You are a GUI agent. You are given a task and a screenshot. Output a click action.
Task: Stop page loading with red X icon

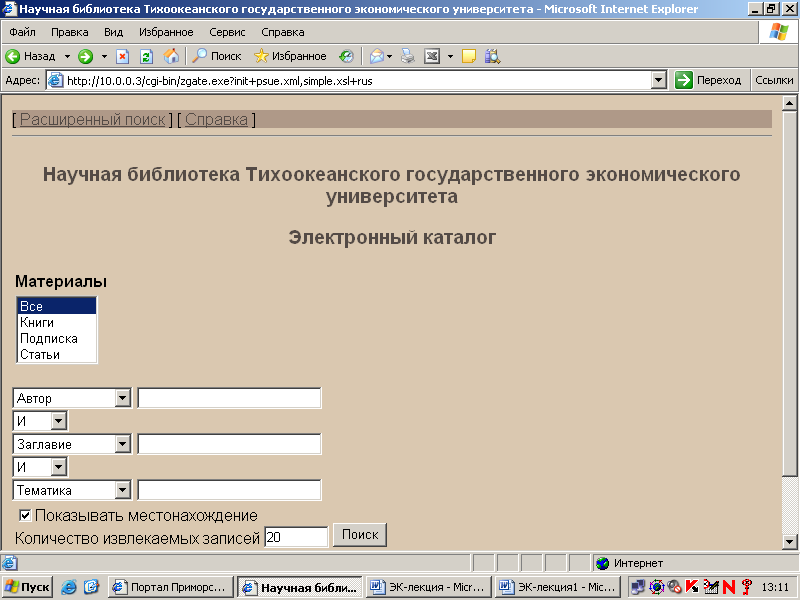122,56
